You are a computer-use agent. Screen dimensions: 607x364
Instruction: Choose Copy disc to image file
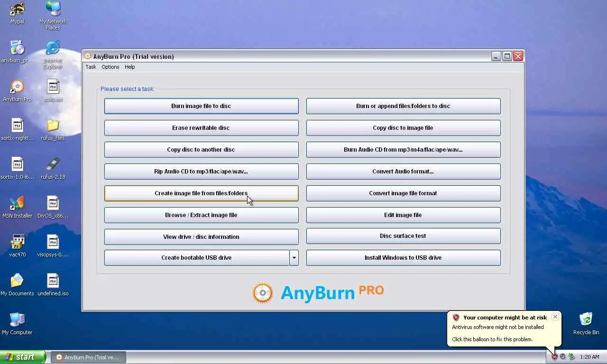pyautogui.click(x=403, y=128)
